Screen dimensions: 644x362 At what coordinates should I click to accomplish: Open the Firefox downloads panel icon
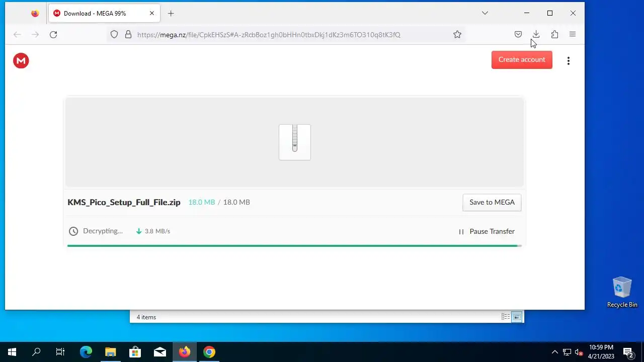536,34
